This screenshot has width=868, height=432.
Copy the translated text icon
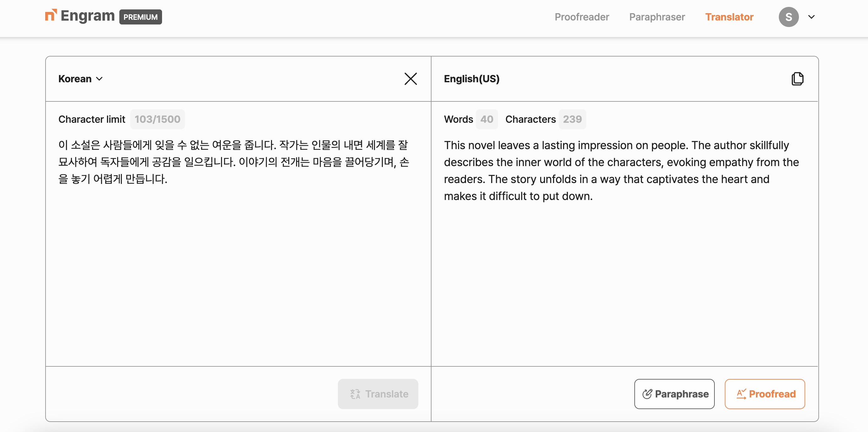point(797,79)
